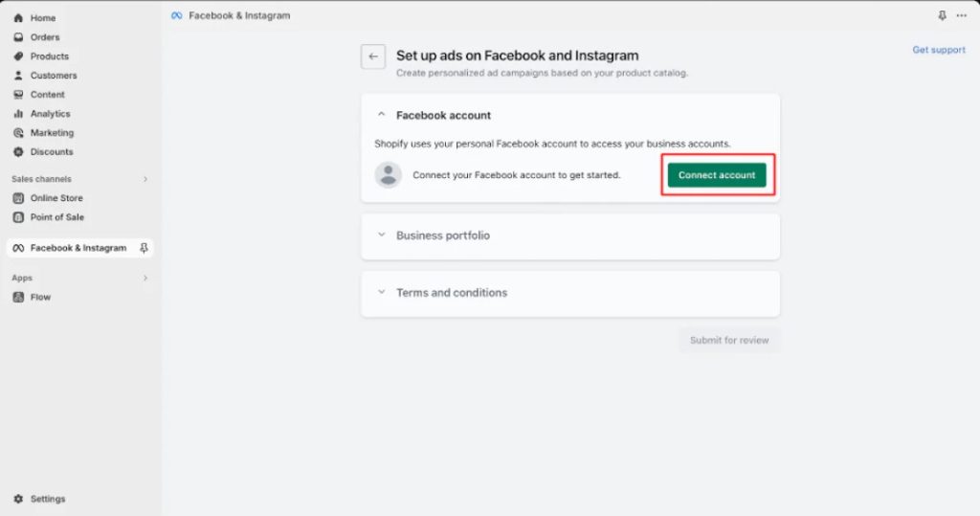Click the Facebook & Instagram header title
This screenshot has height=516, width=980.
[239, 15]
